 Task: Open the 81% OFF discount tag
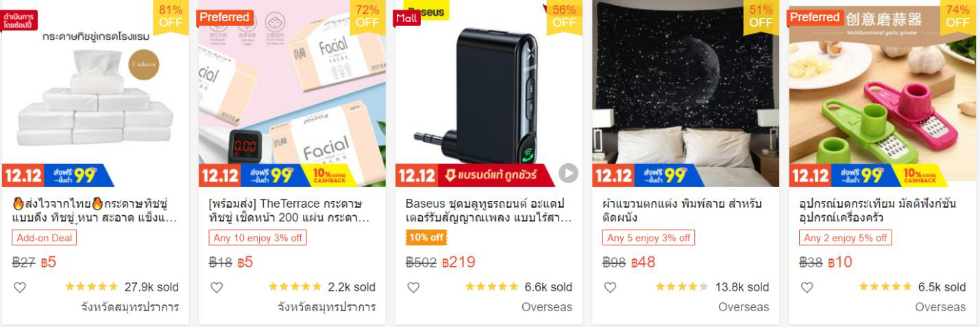(171, 16)
